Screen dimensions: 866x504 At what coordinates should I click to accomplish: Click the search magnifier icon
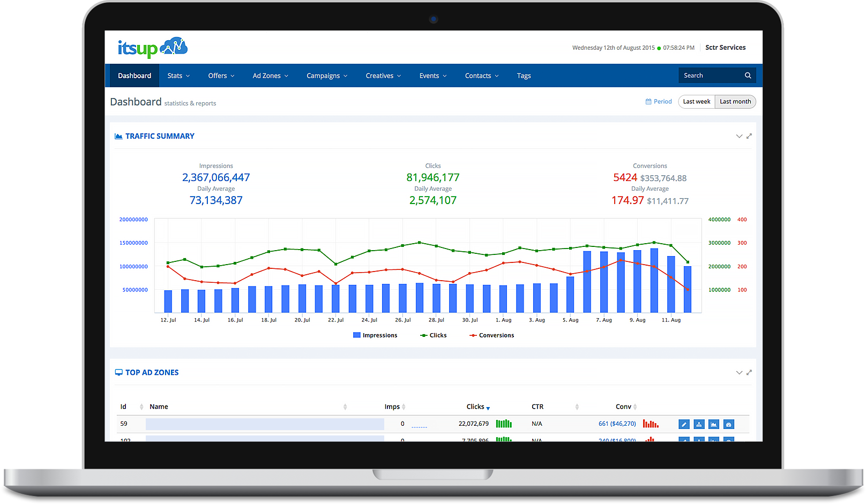(x=748, y=76)
